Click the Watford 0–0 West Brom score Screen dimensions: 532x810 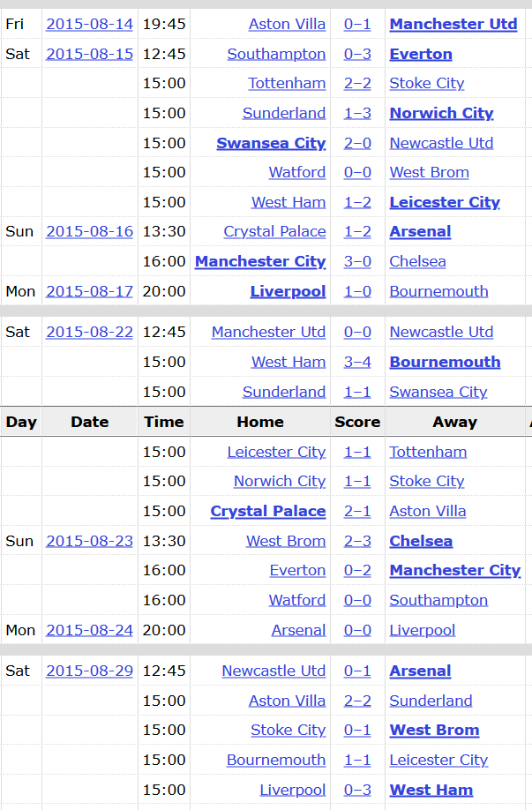[357, 173]
